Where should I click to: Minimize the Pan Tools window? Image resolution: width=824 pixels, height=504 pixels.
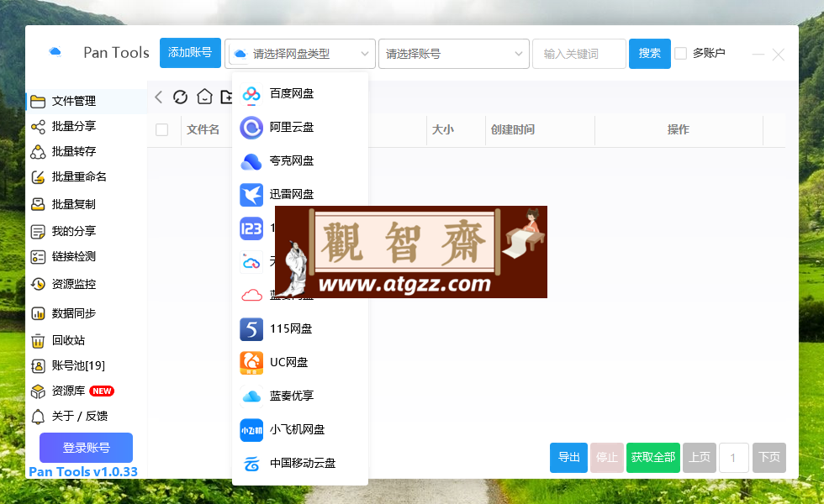pyautogui.click(x=758, y=54)
